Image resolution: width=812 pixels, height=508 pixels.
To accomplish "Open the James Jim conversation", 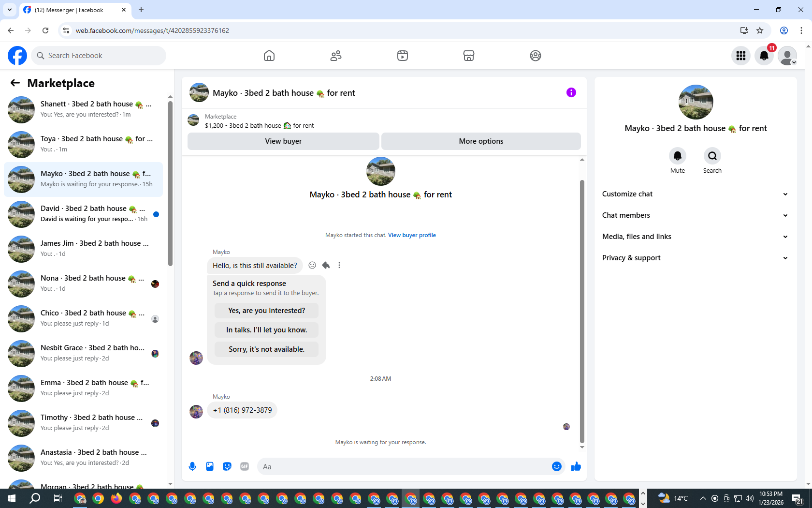I will tap(83, 249).
